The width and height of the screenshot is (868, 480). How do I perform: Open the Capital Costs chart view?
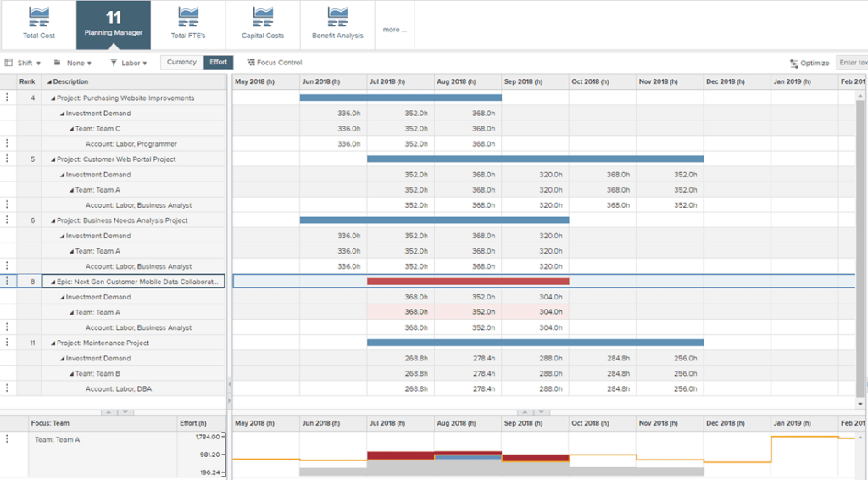263,24
